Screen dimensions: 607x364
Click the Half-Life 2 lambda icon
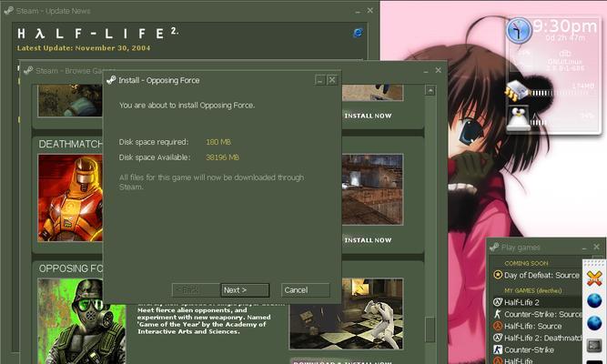click(498, 302)
